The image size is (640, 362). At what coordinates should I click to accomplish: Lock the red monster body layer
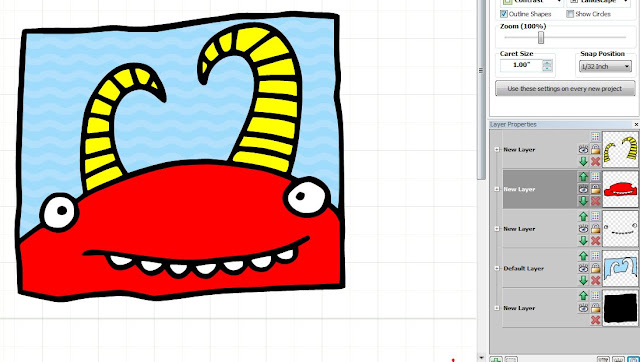point(595,189)
